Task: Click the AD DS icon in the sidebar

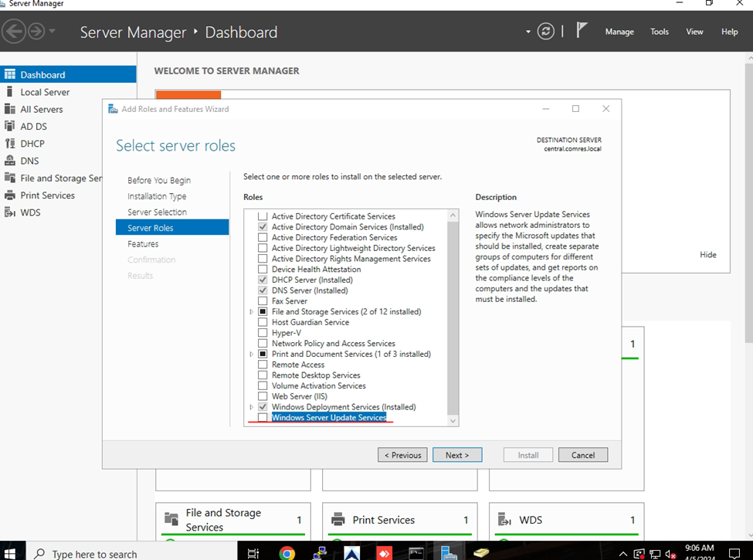Action: coord(10,126)
